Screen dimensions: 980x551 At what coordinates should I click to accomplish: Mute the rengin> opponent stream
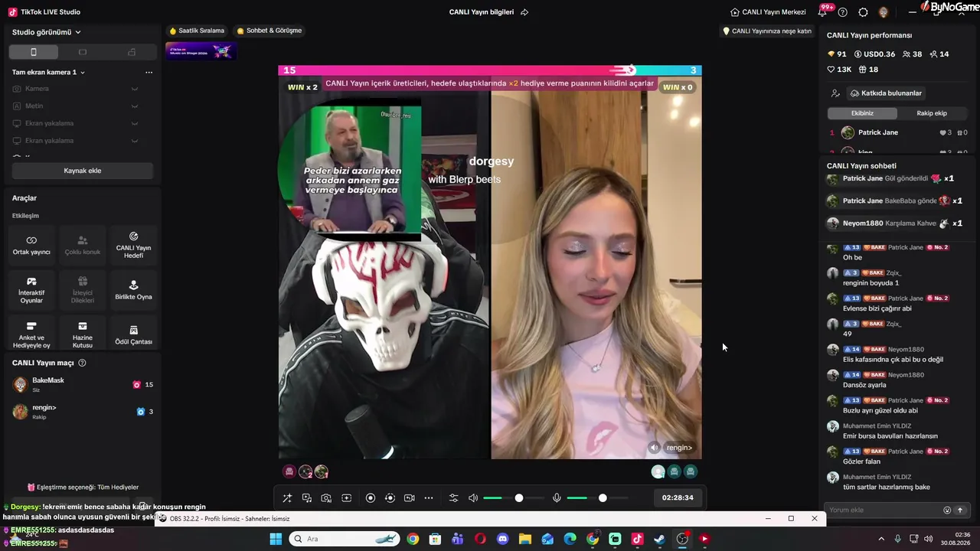tap(654, 448)
